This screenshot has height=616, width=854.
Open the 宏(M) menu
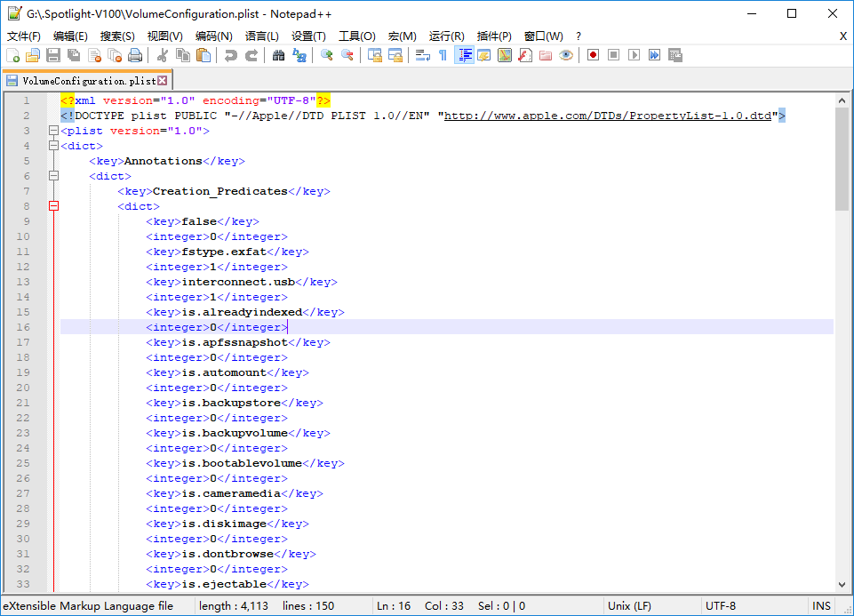pyautogui.click(x=403, y=36)
